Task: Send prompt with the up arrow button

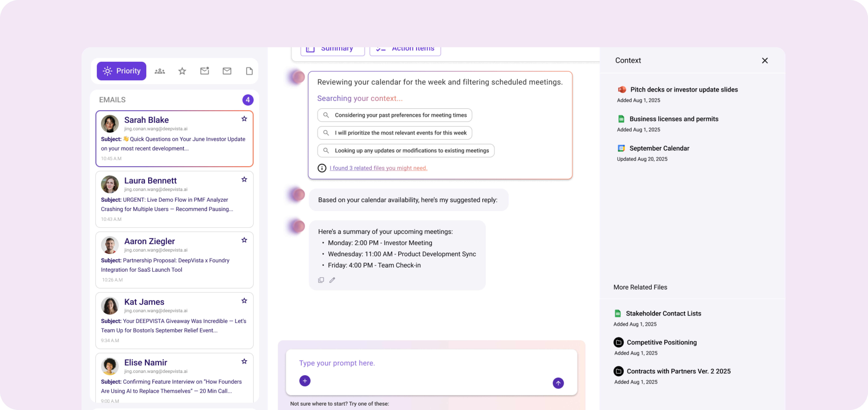Action: [x=558, y=383]
